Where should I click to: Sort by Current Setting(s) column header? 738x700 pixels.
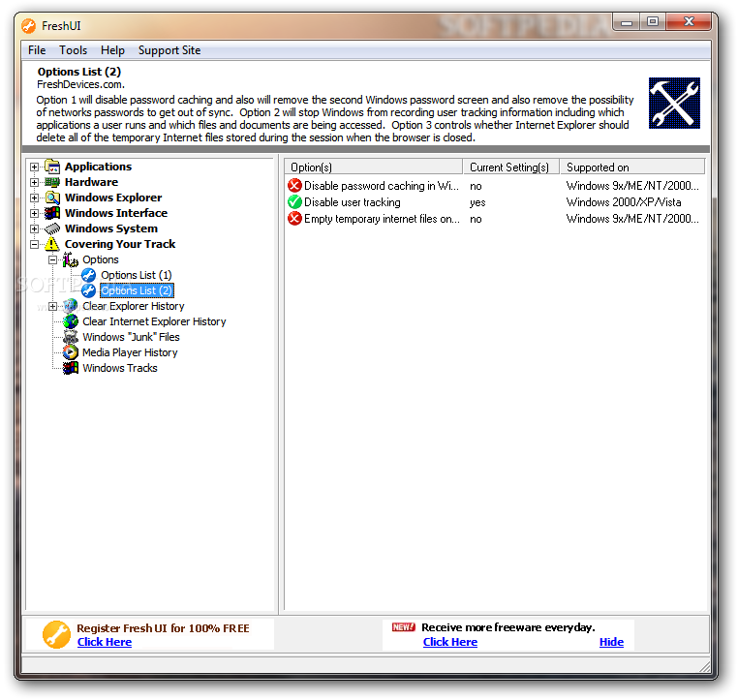coord(511,167)
